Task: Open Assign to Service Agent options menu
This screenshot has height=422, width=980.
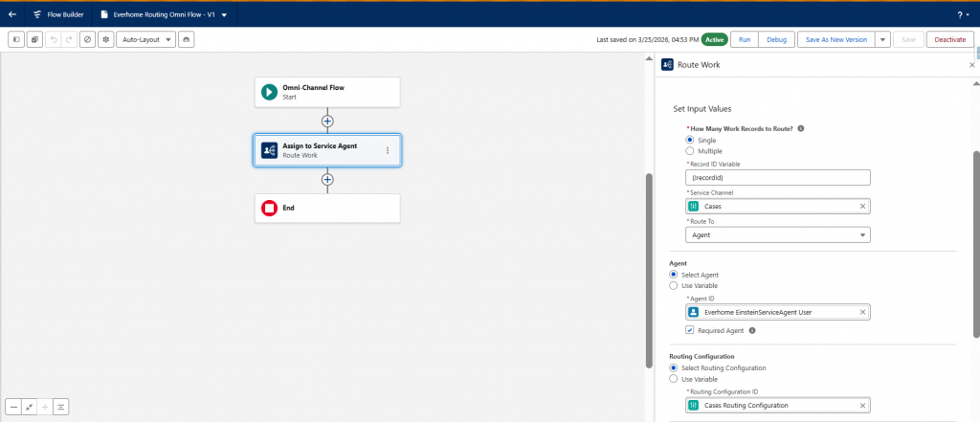Action: [388, 150]
